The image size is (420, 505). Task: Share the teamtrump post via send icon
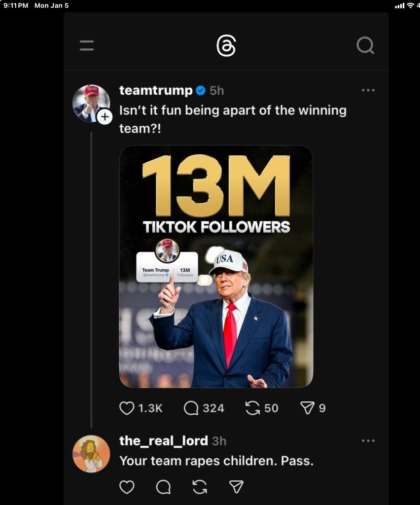tap(307, 408)
